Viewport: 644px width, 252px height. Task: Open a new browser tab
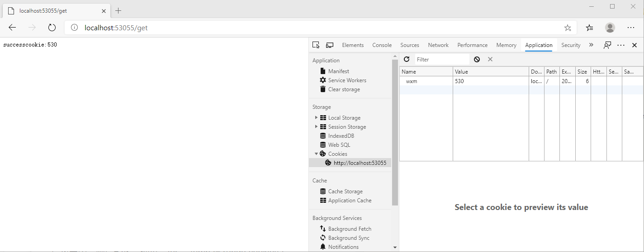pos(118,10)
